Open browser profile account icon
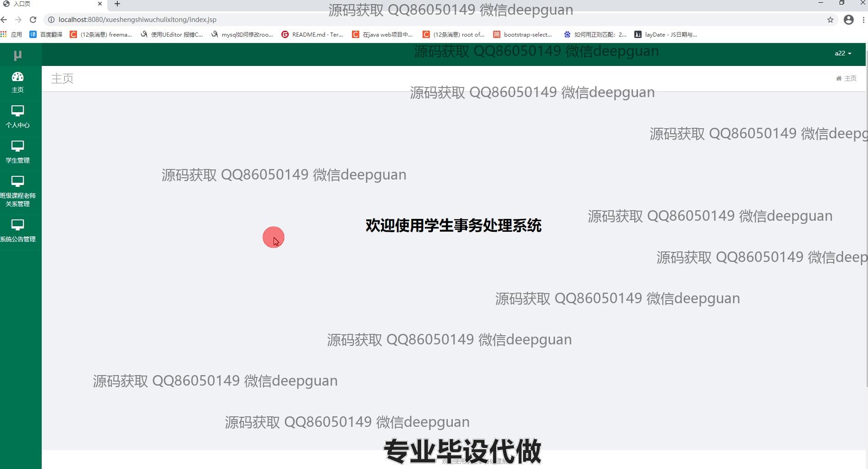This screenshot has width=868, height=469. [x=848, y=20]
